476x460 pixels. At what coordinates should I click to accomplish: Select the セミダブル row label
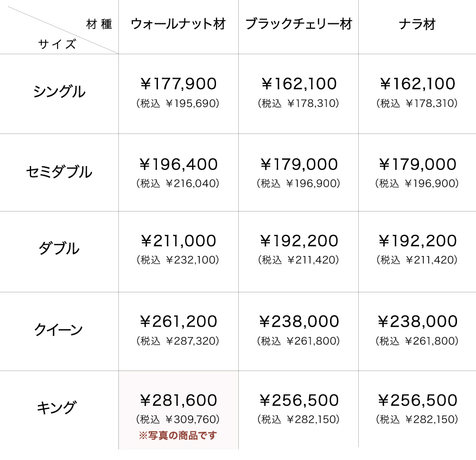click(59, 173)
